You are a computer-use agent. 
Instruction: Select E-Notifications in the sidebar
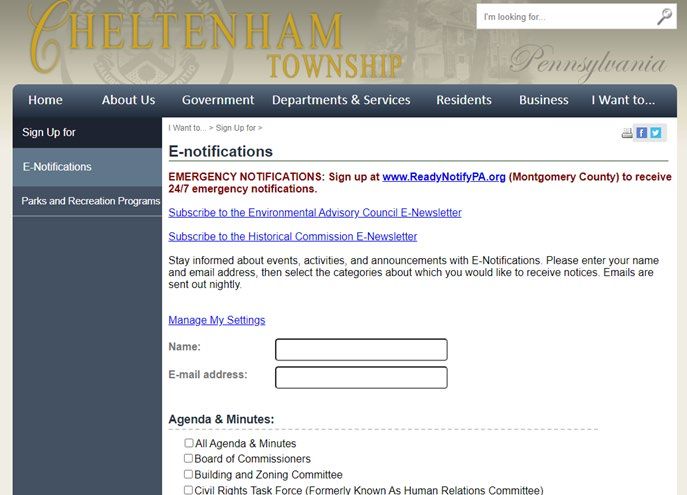click(88, 167)
